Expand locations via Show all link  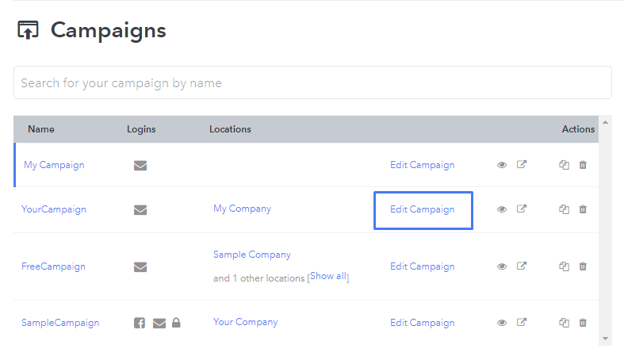[328, 276]
